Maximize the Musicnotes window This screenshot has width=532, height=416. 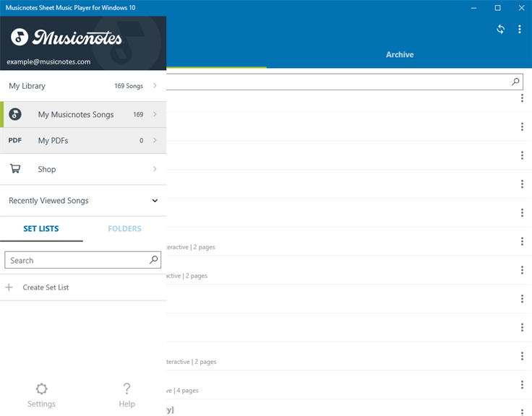[x=497, y=8]
